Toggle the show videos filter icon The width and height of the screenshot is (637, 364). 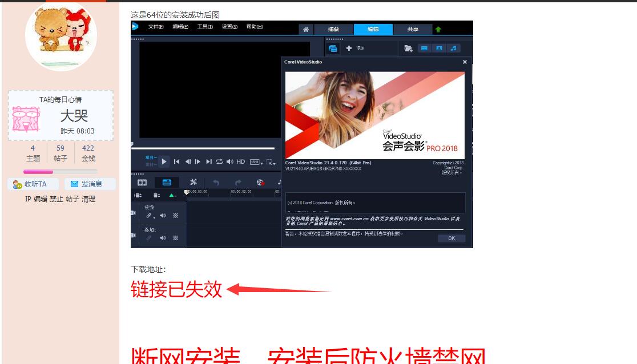pos(424,48)
